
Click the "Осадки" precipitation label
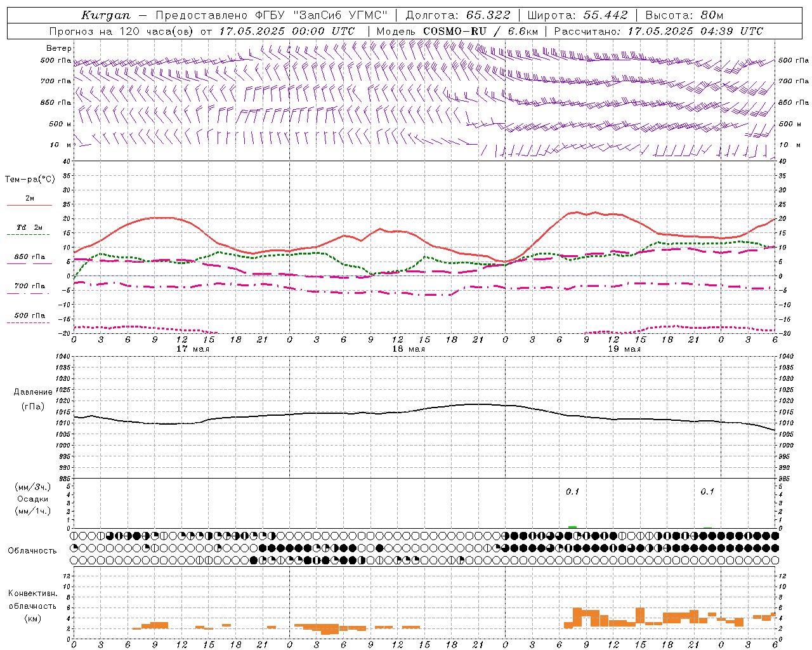click(x=33, y=499)
